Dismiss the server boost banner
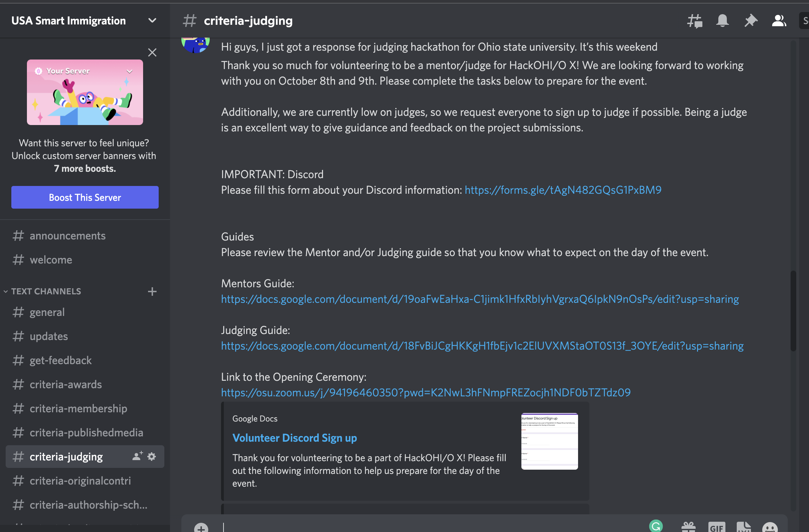Viewport: 809px width, 532px height. point(152,52)
